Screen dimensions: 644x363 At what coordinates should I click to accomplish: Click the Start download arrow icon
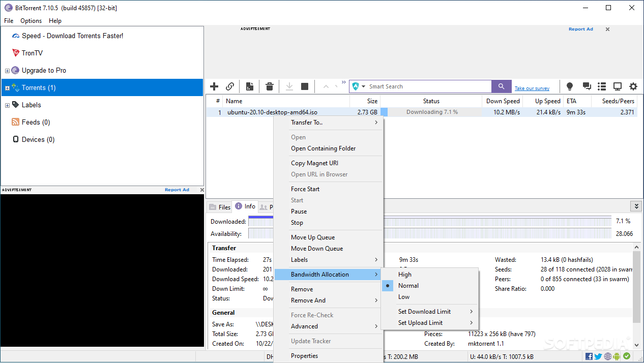tap(289, 86)
